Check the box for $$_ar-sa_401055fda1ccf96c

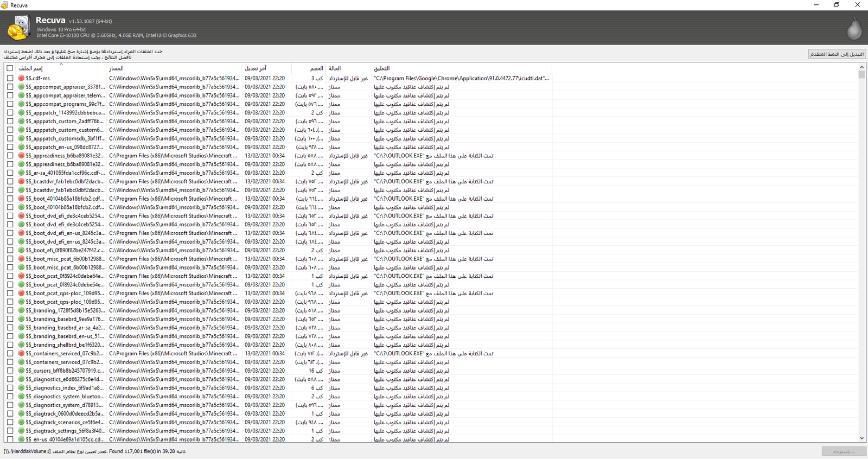10,173
